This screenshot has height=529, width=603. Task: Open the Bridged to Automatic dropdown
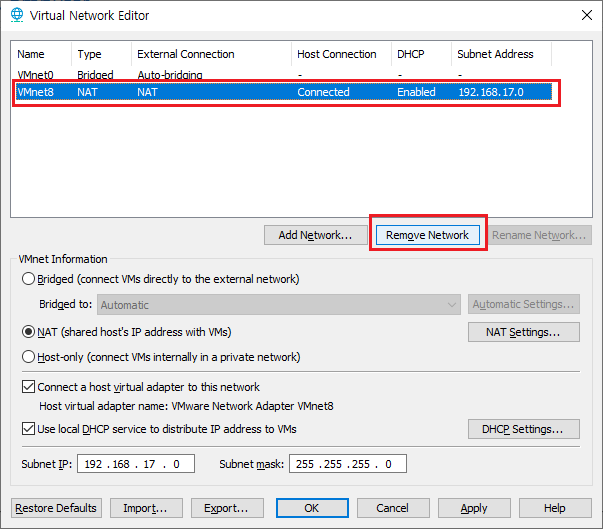point(279,305)
